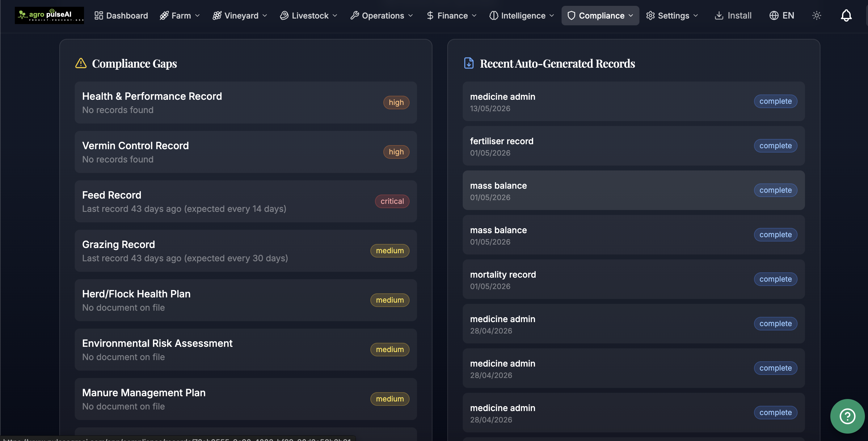Click the Finance dollar icon

tap(430, 15)
